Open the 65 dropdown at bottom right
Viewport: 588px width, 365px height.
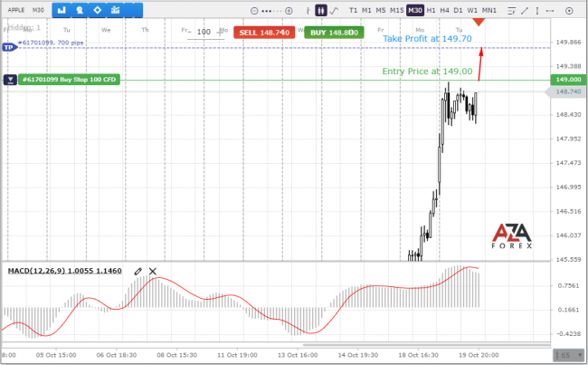pos(568,355)
